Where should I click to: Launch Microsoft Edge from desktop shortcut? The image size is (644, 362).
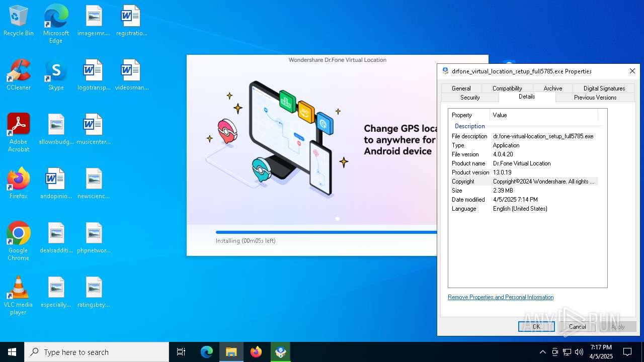[56, 24]
